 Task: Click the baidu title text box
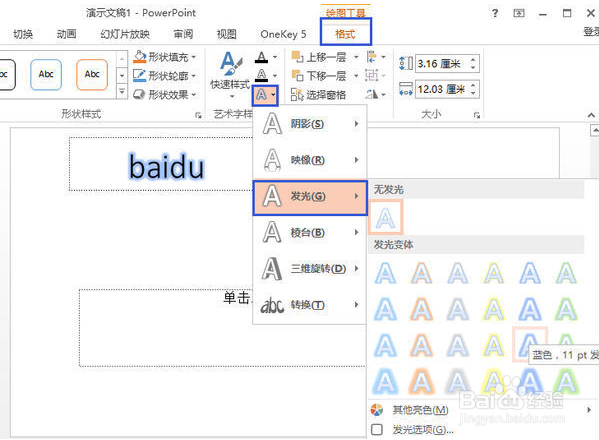click(166, 167)
